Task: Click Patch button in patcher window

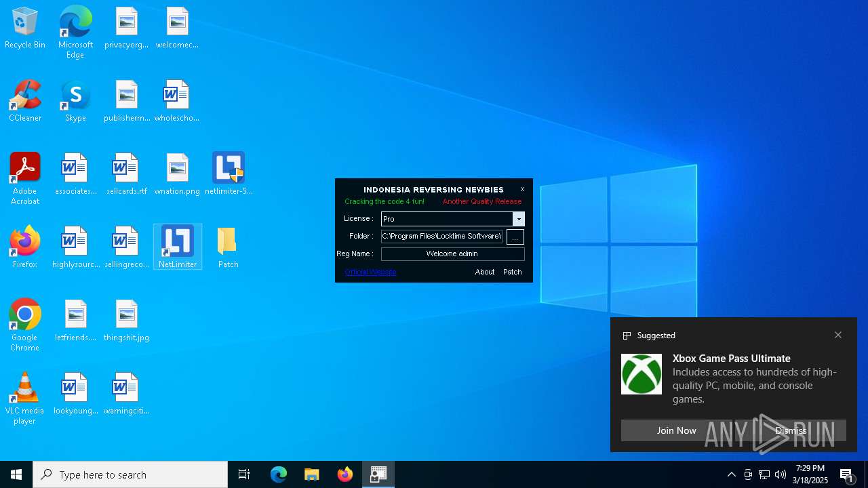Action: (513, 272)
